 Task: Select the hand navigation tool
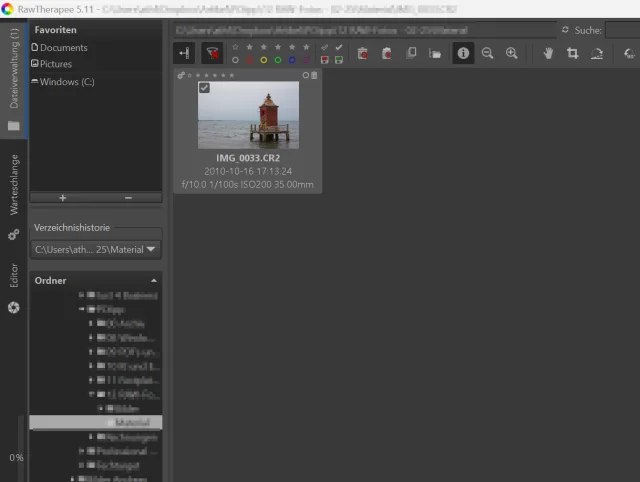[x=548, y=53]
